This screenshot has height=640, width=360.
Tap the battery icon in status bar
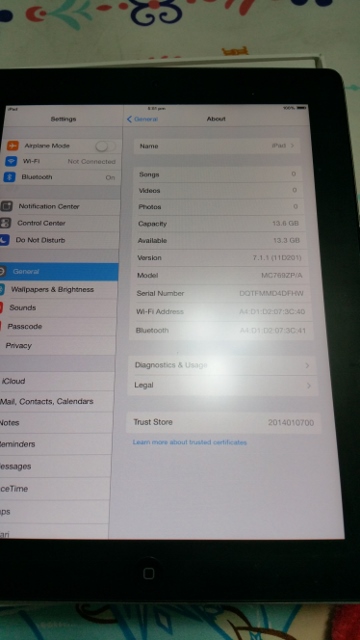coord(301,108)
